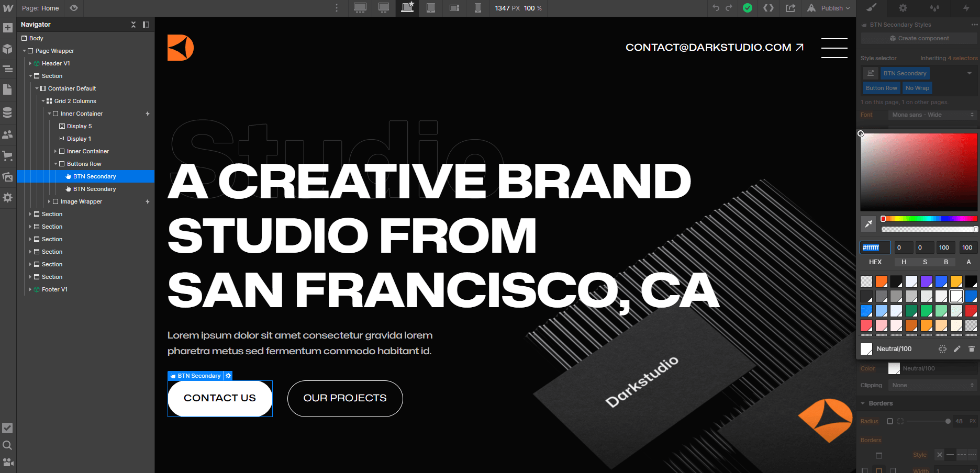Collapse the Grid 2 Columns item
The image size is (980, 473).
(44, 100)
